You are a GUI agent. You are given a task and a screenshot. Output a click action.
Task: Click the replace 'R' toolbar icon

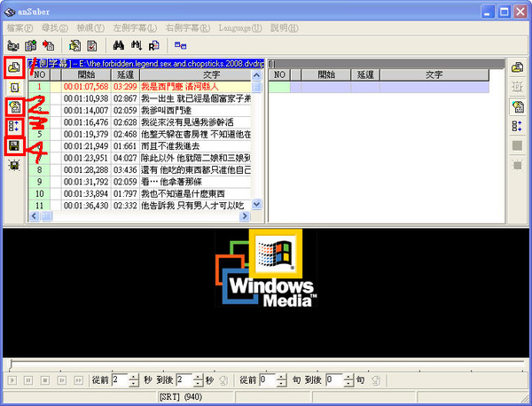(x=153, y=45)
